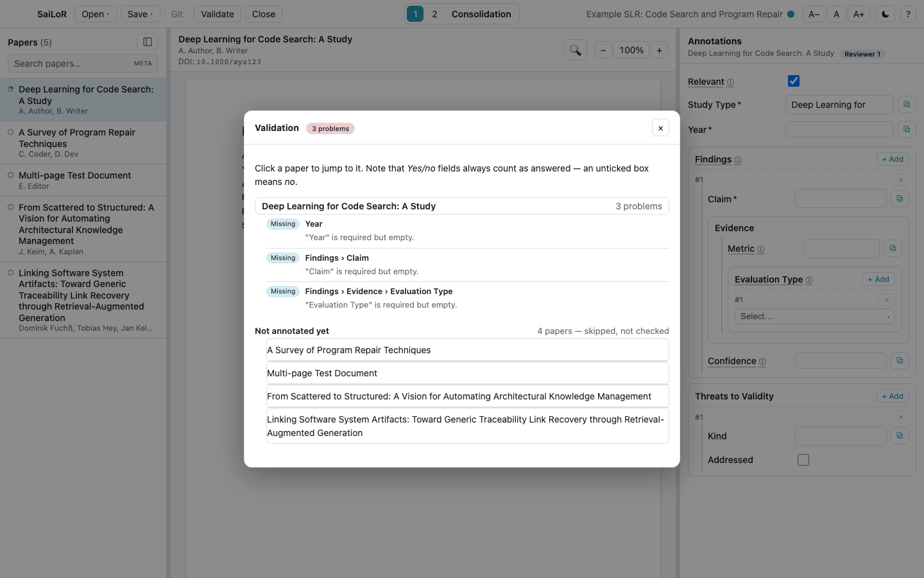The width and height of the screenshot is (924, 578).
Task: Set zoom level via 100% button
Action: [631, 50]
